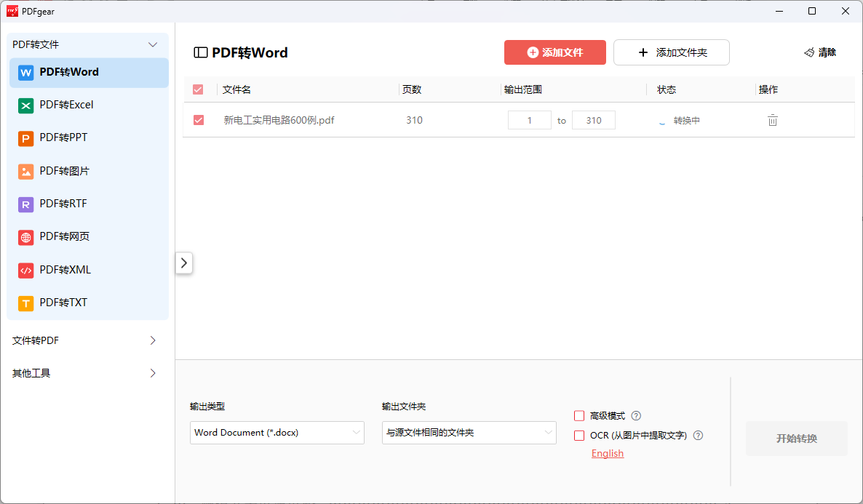Click the XML code icon beside PDF转XML

[26, 270]
